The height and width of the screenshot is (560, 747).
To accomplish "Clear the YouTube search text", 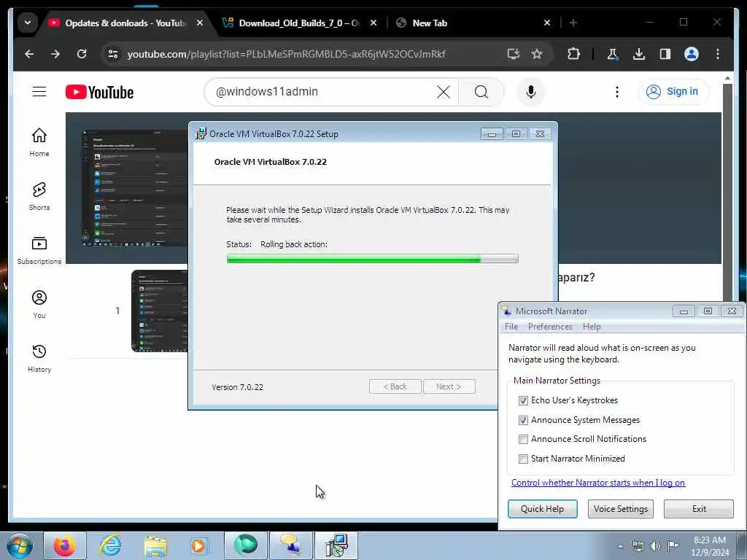I will tap(443, 92).
